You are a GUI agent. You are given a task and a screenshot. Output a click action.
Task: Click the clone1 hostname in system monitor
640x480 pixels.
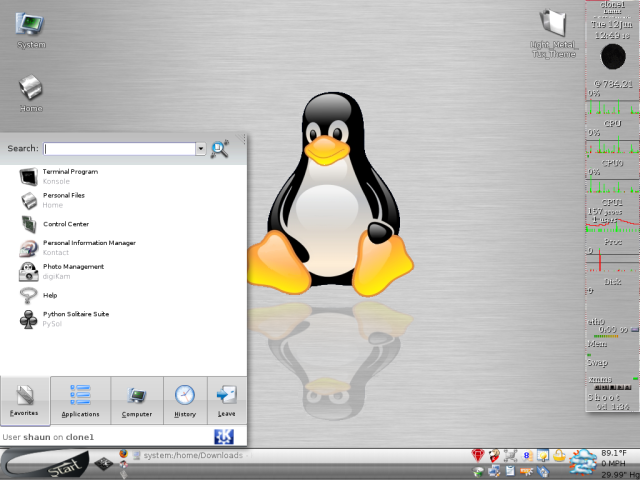click(x=612, y=4)
